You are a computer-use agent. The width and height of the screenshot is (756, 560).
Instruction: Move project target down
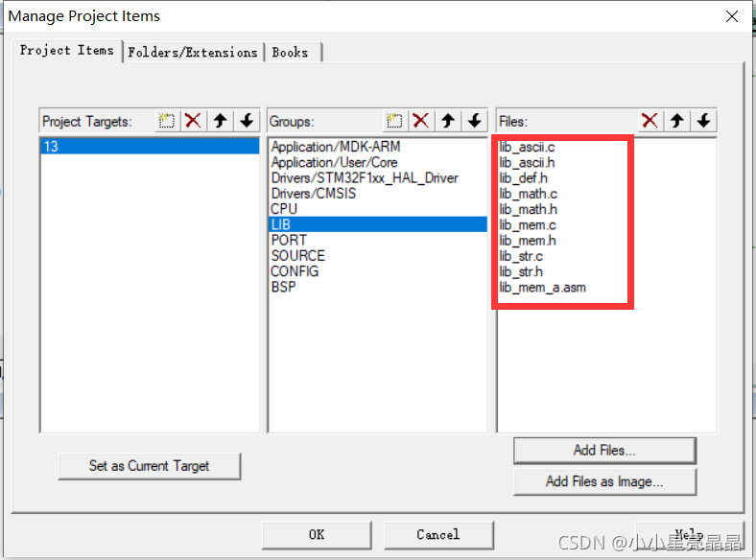[x=247, y=121]
